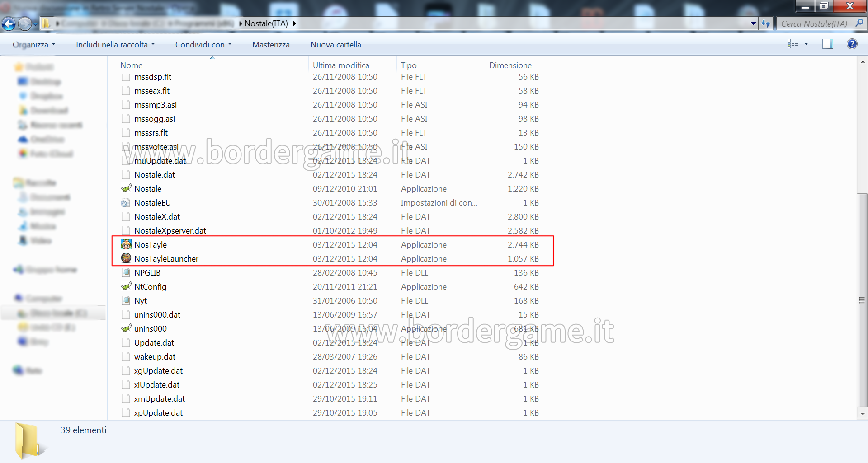Select the wakeup.dat file icon
This screenshot has height=463, width=868.
(x=126, y=356)
